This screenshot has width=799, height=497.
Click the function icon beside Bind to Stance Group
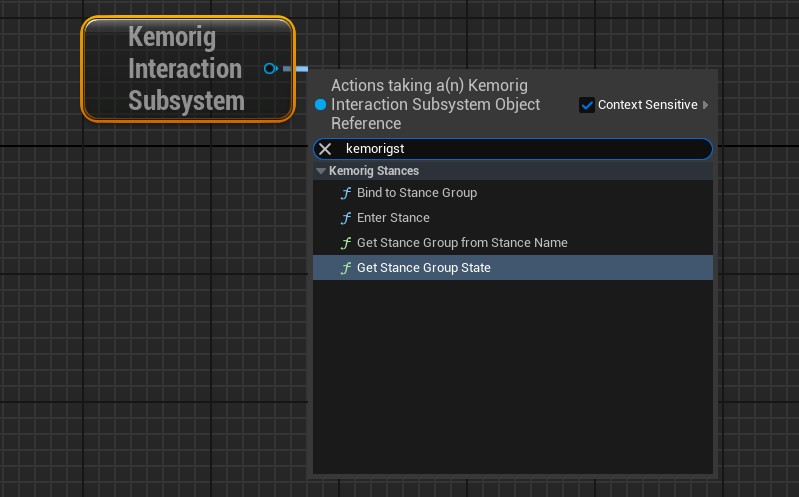pos(346,193)
